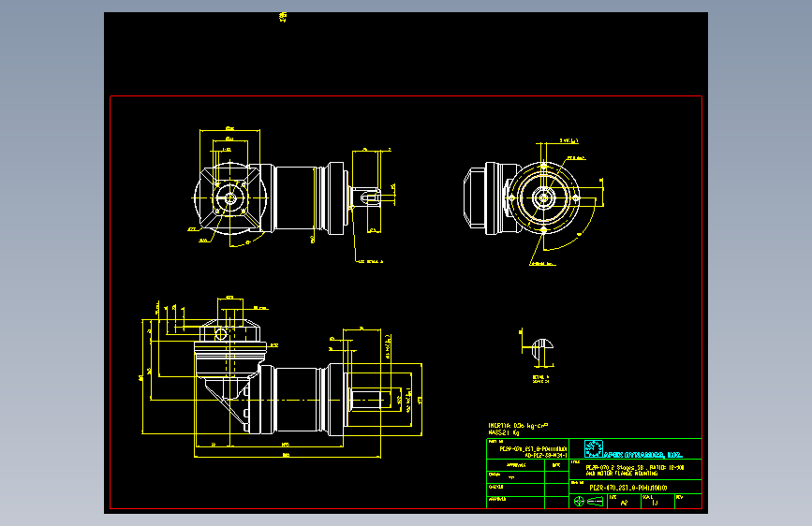Click the 'SEE DETAIL A' callout text
This screenshot has width=812, height=526.
click(x=370, y=262)
